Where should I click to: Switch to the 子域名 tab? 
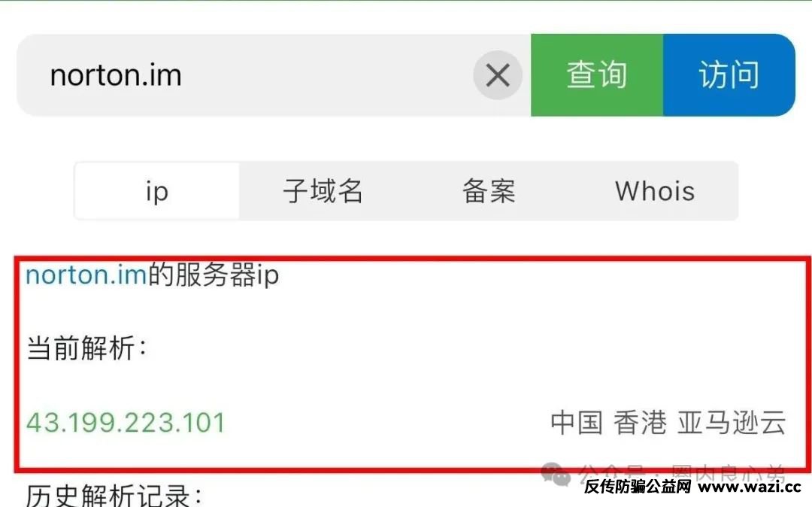click(x=323, y=191)
